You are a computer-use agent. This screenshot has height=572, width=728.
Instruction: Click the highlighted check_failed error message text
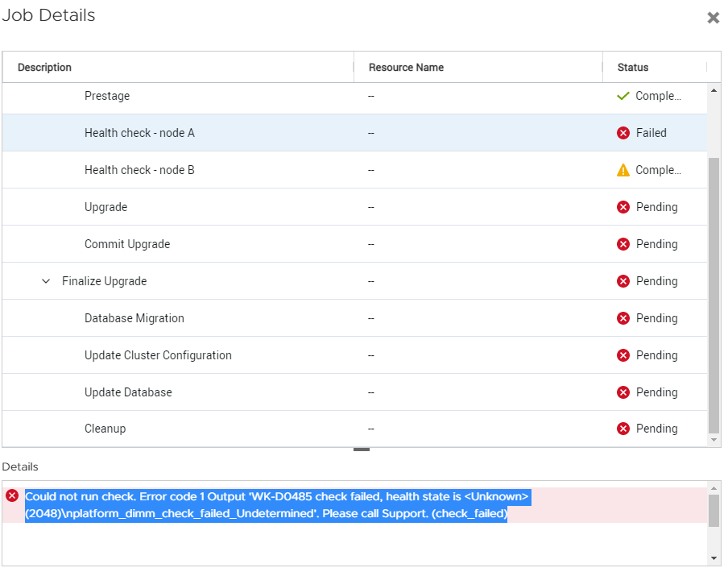[274, 504]
